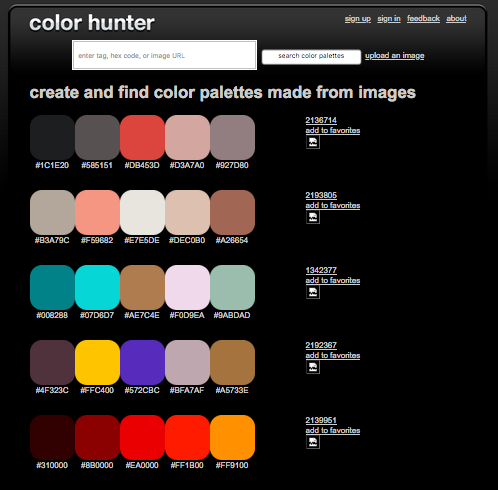Open the sign up link
Image resolution: width=498 pixels, height=490 pixels.
point(358,19)
